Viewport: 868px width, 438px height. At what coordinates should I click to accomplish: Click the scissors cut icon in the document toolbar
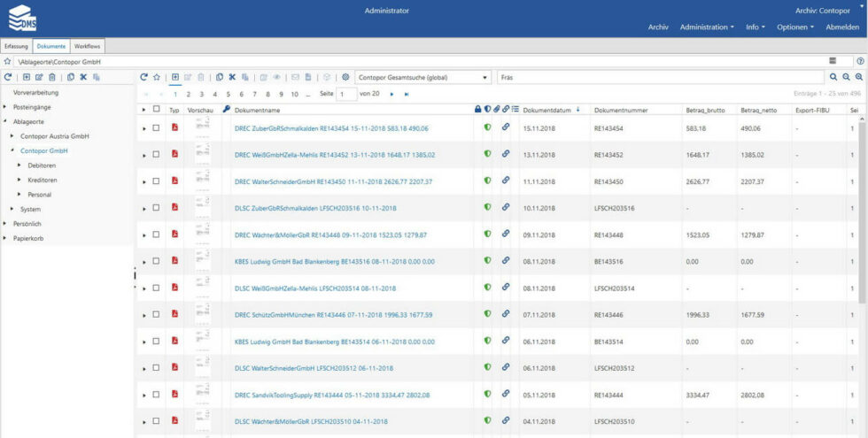[232, 77]
